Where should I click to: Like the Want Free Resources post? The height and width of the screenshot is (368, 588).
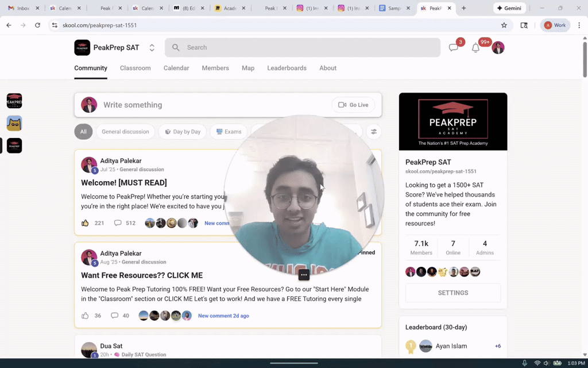85,316
